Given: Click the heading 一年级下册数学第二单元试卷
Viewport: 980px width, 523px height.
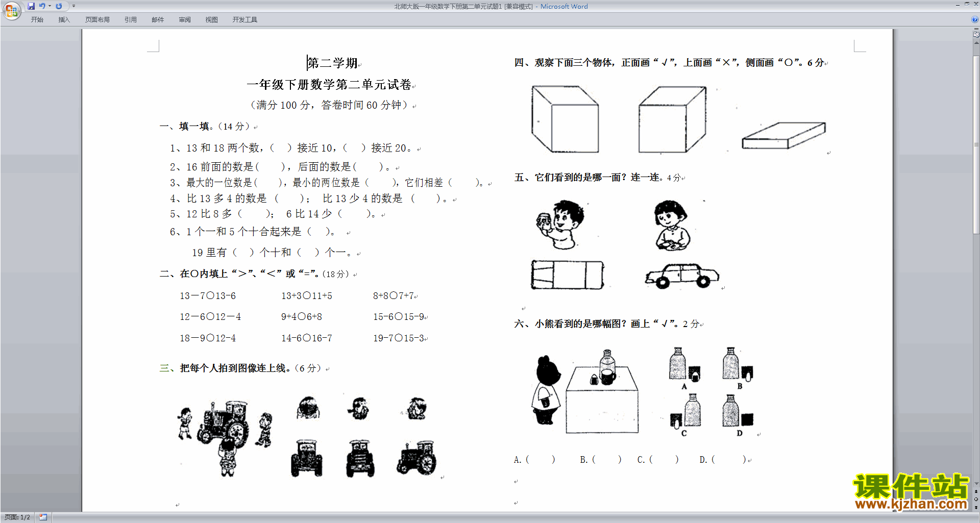Looking at the screenshot, I should click(329, 85).
